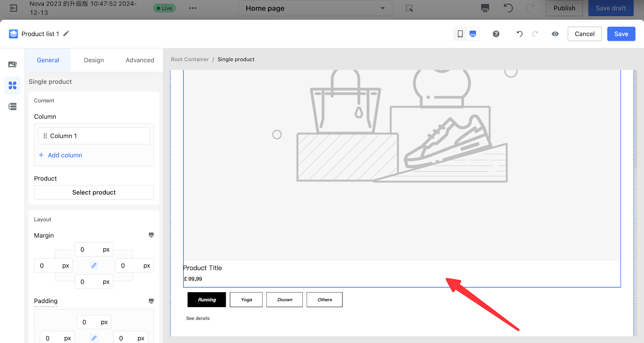This screenshot has height=343, width=644.
Task: Open the Home page dropdown
Action: click(316, 8)
